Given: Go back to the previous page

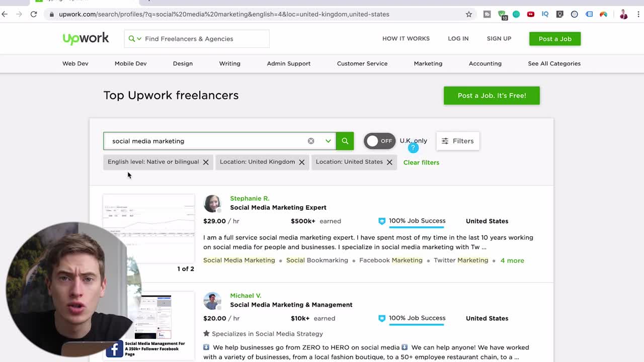Looking at the screenshot, I should pos(5,14).
